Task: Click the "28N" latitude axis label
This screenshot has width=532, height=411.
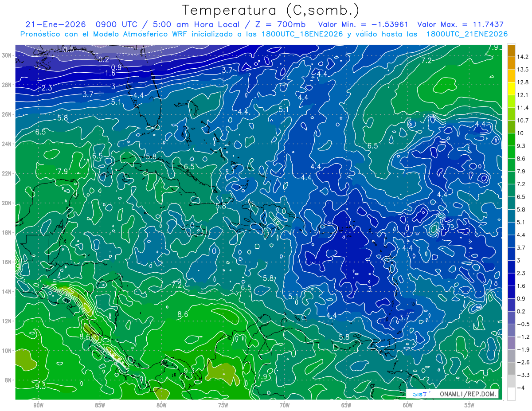Action: click(8, 85)
